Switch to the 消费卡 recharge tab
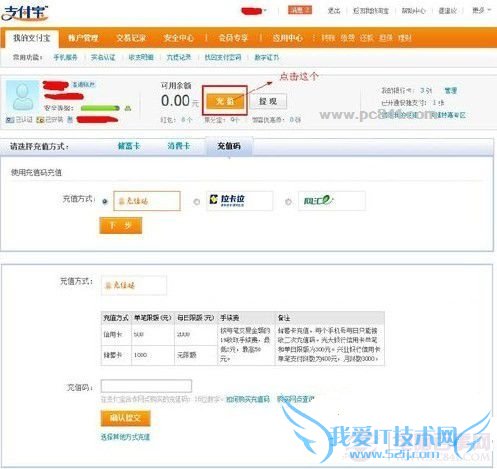Viewport: 497px width, 469px height. tap(179, 146)
